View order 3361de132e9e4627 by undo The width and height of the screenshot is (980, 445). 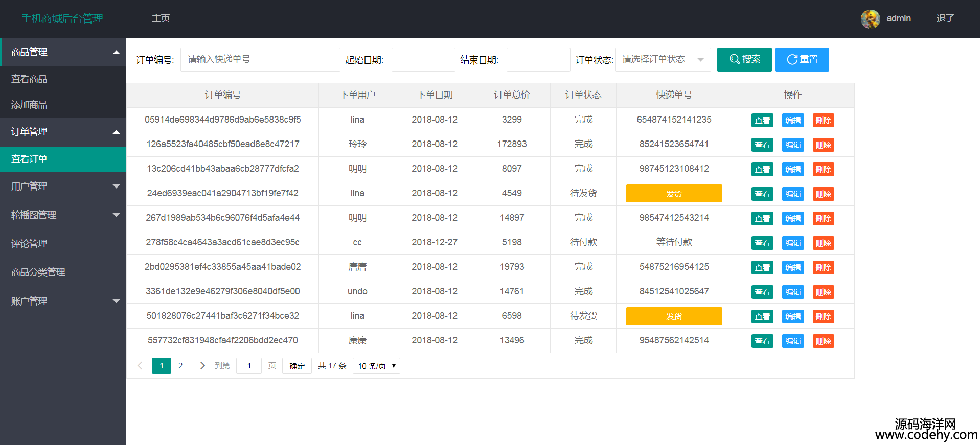coord(762,292)
